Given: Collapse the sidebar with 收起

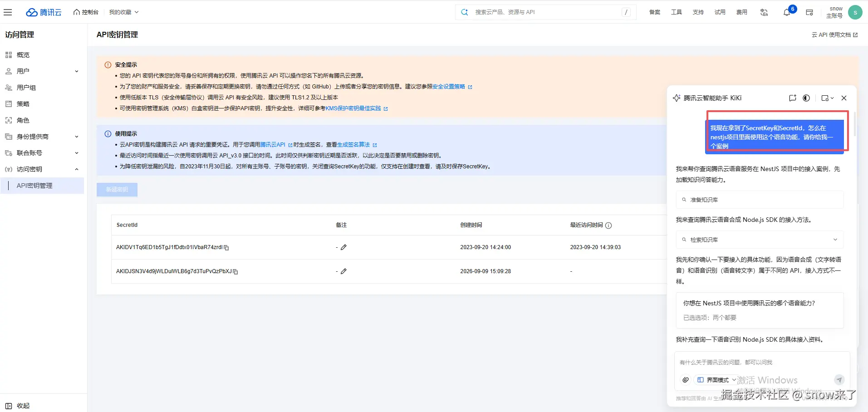Looking at the screenshot, I should coord(18,406).
